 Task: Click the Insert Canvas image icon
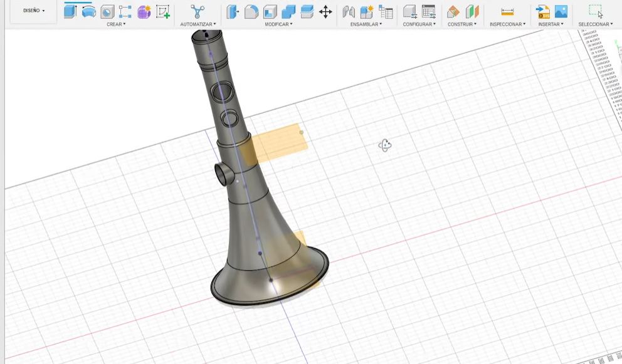click(x=561, y=12)
